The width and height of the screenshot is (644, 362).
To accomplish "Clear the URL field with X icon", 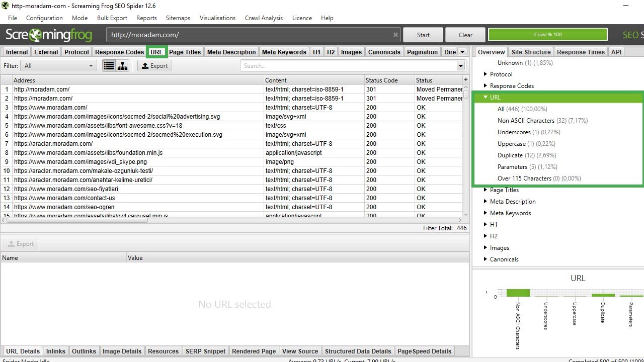I will coord(395,35).
